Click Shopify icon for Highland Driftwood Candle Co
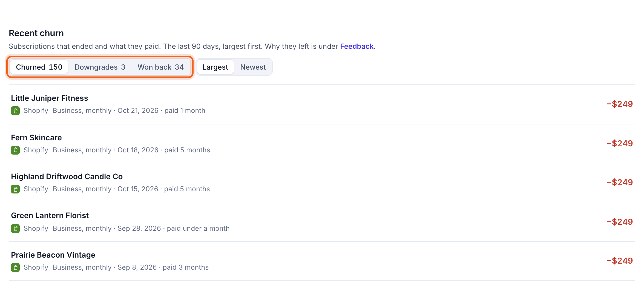The width and height of the screenshot is (644, 285). pos(15,189)
